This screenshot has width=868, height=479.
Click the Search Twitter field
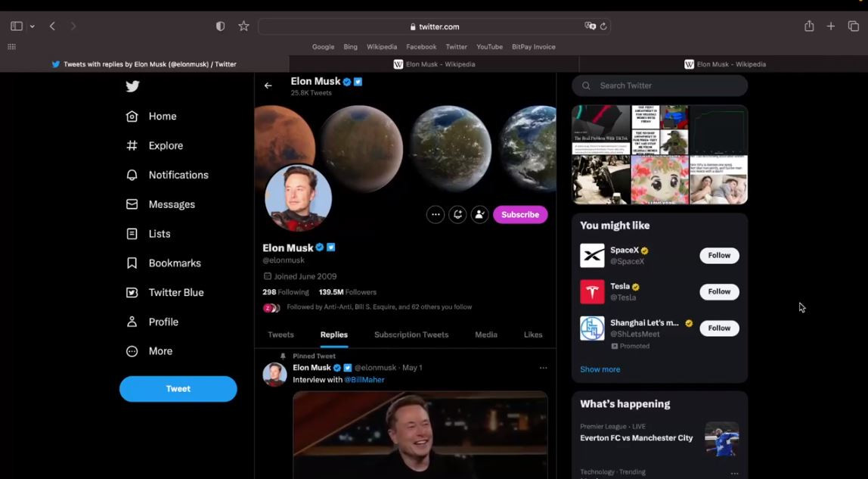[x=660, y=86]
